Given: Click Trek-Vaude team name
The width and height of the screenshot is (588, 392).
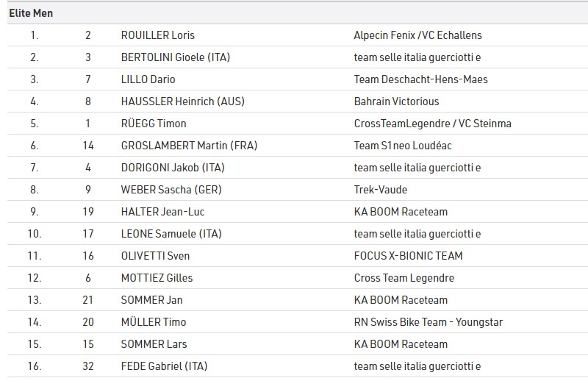Looking at the screenshot, I should coord(381,190).
